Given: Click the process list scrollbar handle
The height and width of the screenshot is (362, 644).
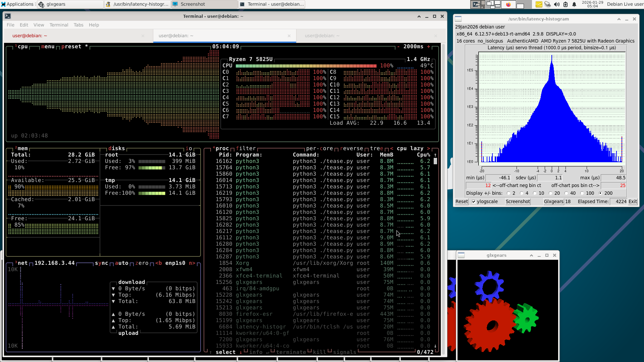Looking at the screenshot, I should pyautogui.click(x=435, y=161).
